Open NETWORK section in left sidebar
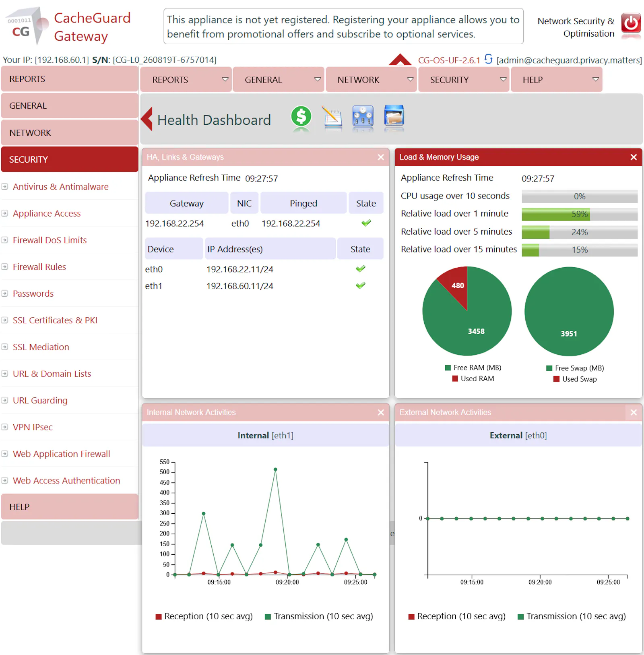Viewport: 644px width, 655px height. (70, 132)
